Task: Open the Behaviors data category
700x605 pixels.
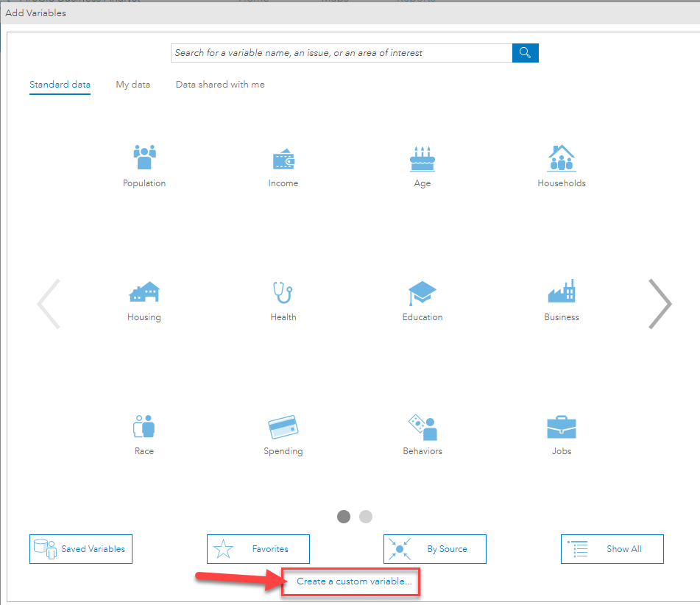Action: coord(422,426)
